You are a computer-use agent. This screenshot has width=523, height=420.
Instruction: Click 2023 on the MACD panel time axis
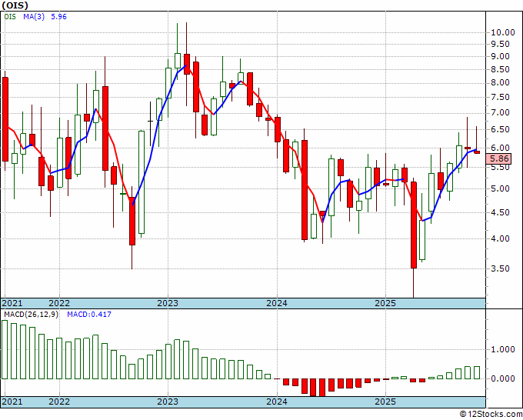point(168,402)
